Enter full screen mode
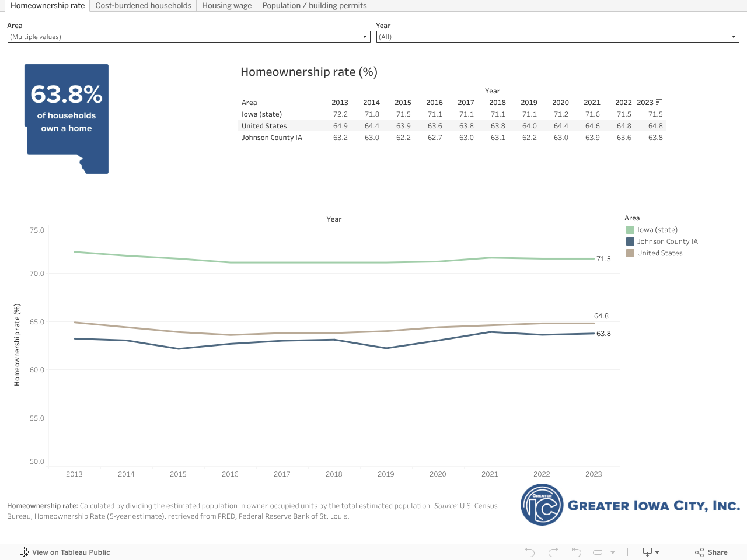This screenshot has width=747, height=560. (678, 552)
